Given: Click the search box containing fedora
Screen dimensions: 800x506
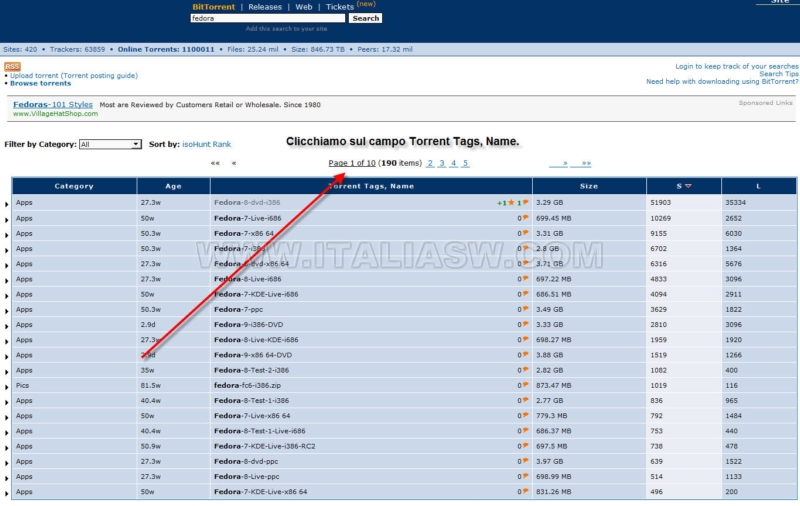Looking at the screenshot, I should click(267, 18).
